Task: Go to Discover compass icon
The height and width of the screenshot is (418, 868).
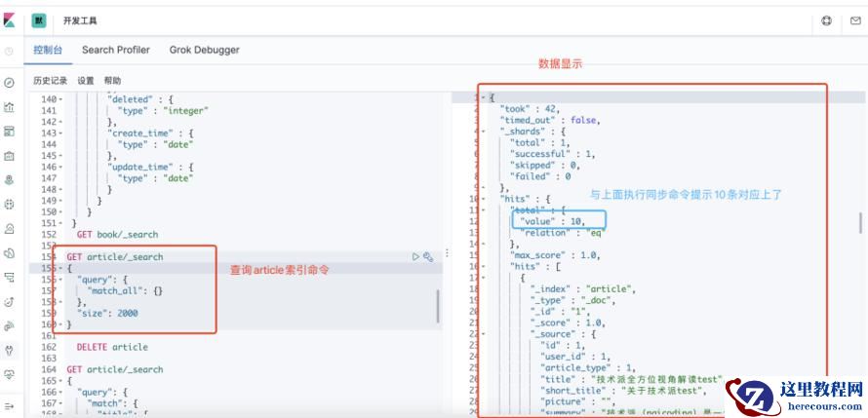Action: click(x=9, y=83)
